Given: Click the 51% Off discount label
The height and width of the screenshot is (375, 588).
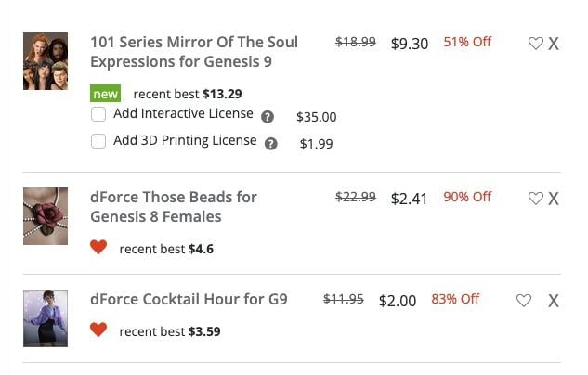Looking at the screenshot, I should point(467,42).
